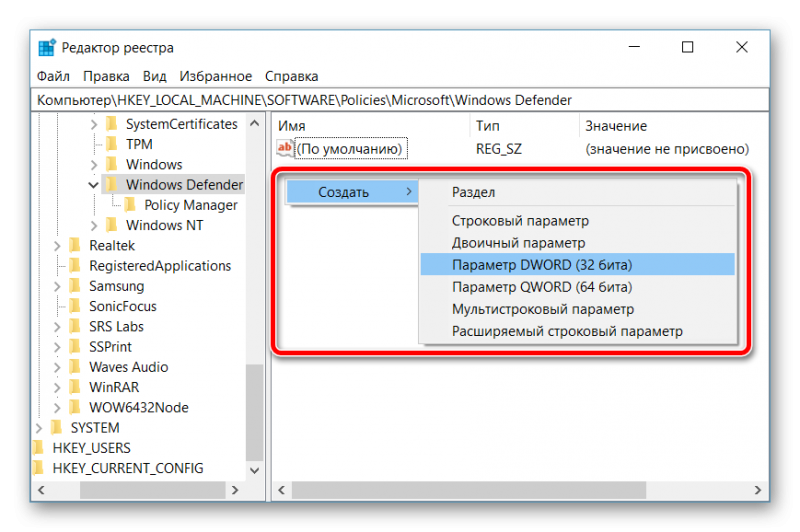Click the Registry Editor app icon in title bar
The image size is (800, 532).
tap(47, 47)
